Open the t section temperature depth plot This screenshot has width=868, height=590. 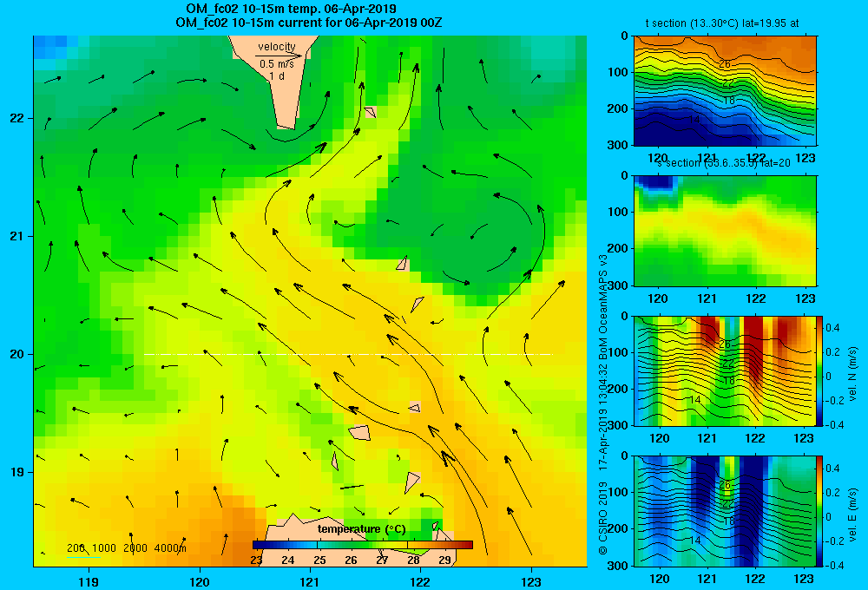[725, 91]
